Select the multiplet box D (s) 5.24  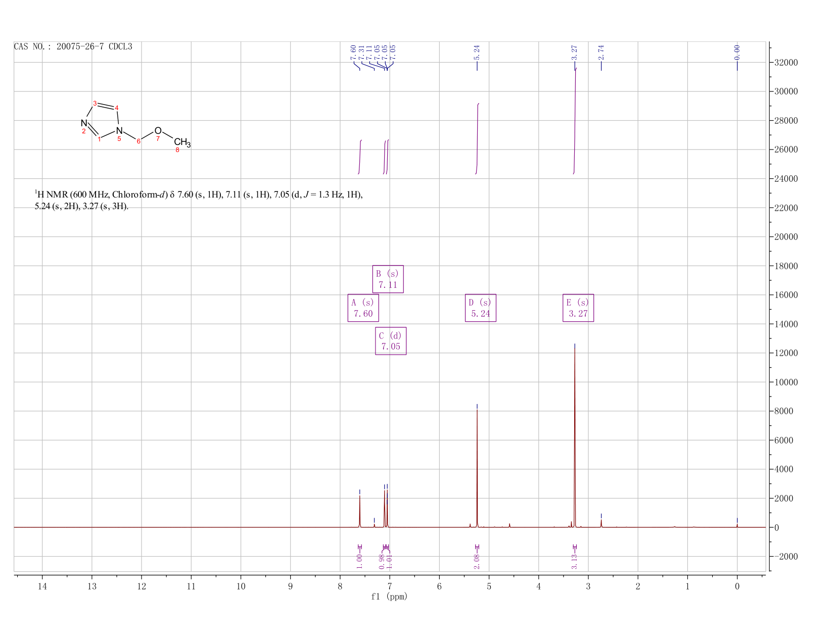pos(481,308)
